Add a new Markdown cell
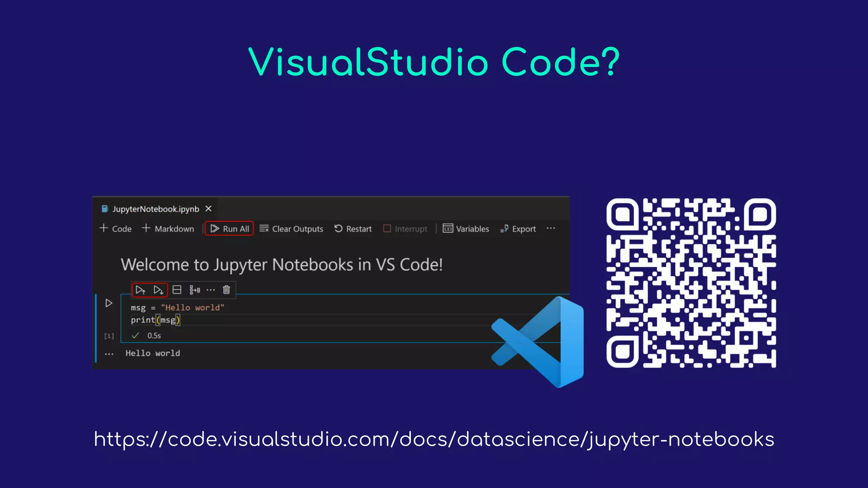 [x=168, y=229]
